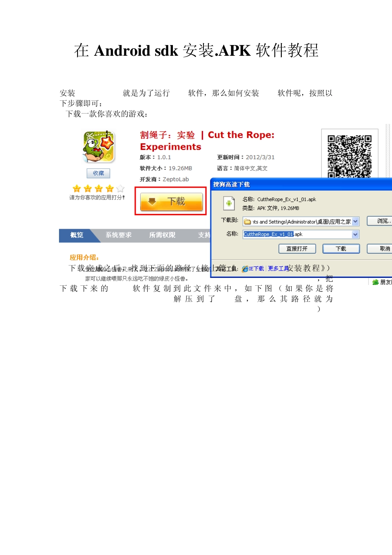Click the 搜狗高速下载 dialog title bar
The image size is (392, 555).
pyautogui.click(x=301, y=185)
